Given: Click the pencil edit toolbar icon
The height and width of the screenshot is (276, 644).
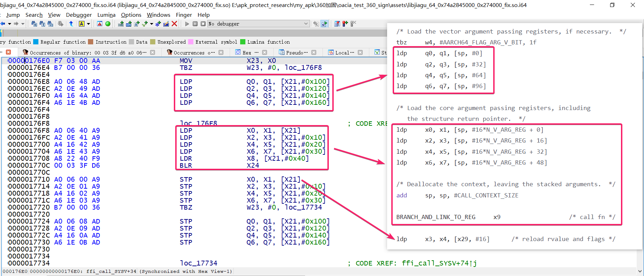Looking at the screenshot, I should (166, 24).
